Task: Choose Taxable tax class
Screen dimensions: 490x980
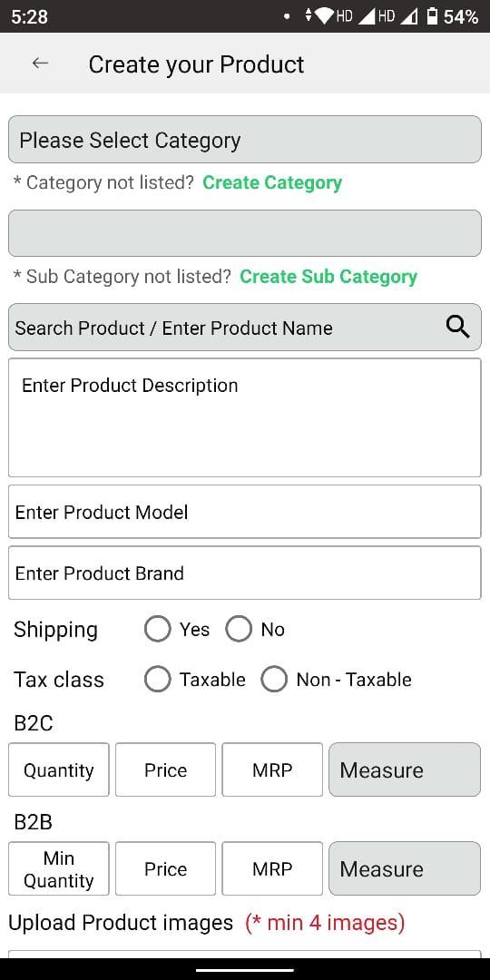Action: click(158, 680)
